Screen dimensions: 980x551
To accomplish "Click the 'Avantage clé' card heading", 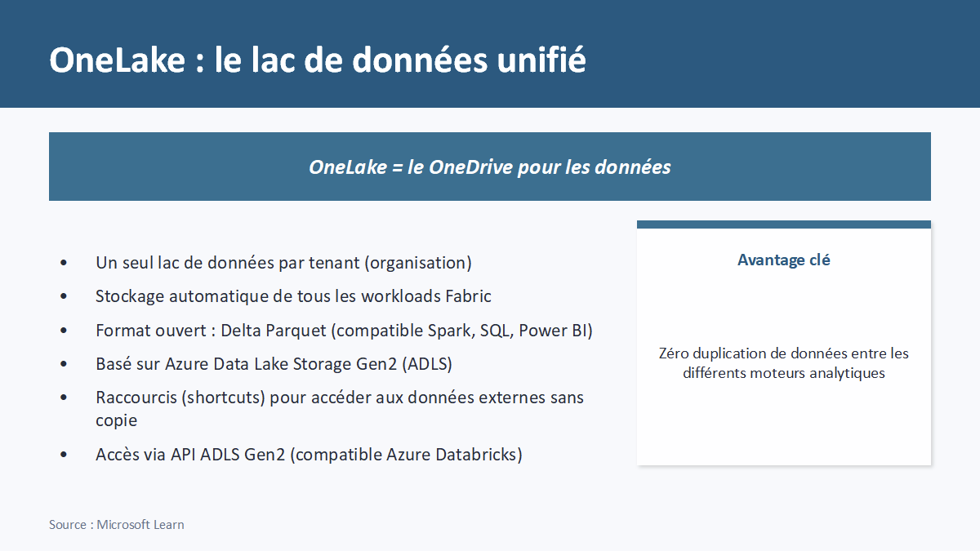I will point(784,260).
